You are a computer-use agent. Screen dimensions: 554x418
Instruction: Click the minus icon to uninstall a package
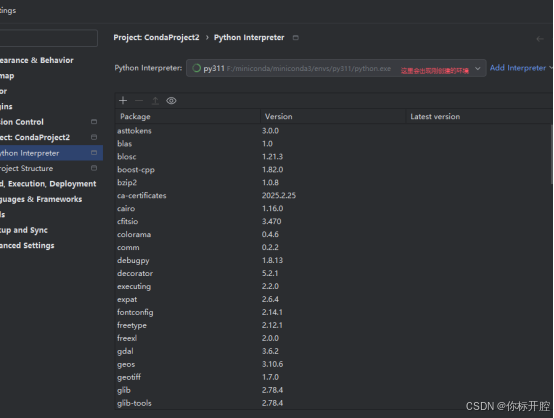point(139,101)
